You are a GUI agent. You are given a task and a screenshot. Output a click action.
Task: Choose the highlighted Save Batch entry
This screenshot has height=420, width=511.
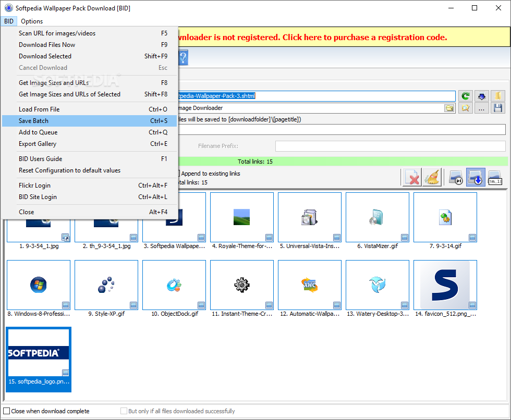tap(90, 121)
